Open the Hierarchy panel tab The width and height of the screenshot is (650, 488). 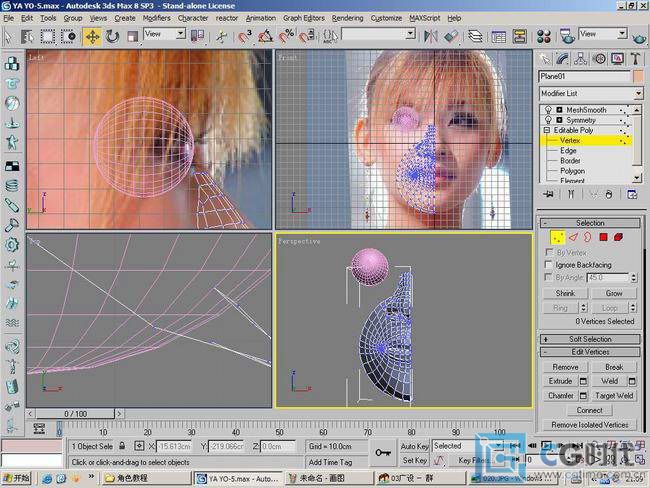tap(580, 59)
